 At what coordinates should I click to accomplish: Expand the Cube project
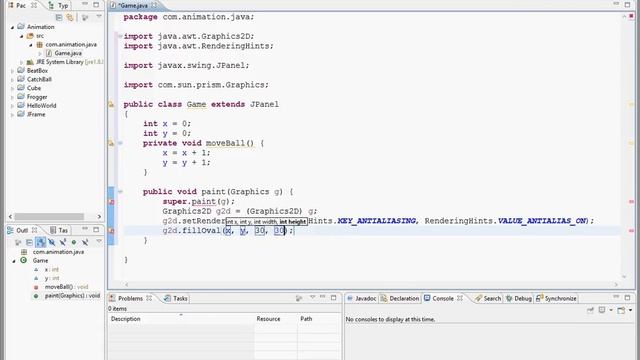coord(13,89)
